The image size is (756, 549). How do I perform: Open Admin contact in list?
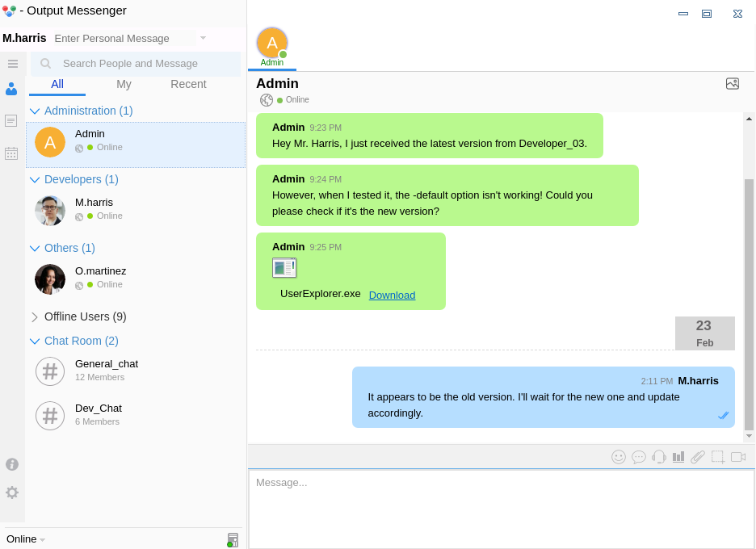pos(136,145)
